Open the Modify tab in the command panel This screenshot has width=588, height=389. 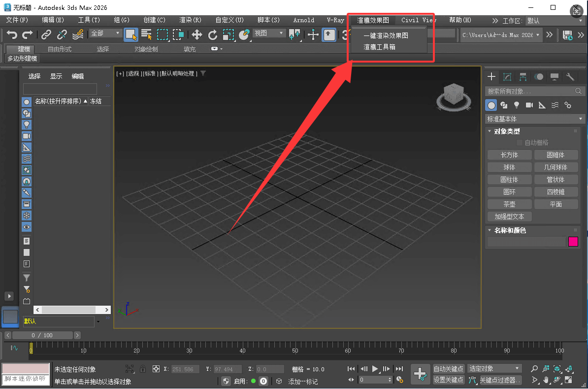coord(507,77)
